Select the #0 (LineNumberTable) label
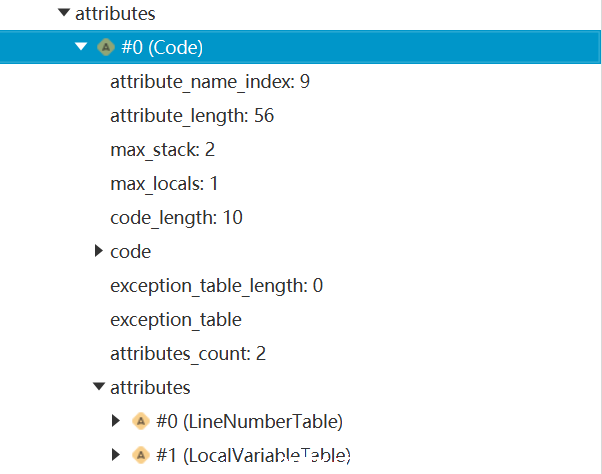Viewport: 602px width, 474px height. click(x=250, y=421)
